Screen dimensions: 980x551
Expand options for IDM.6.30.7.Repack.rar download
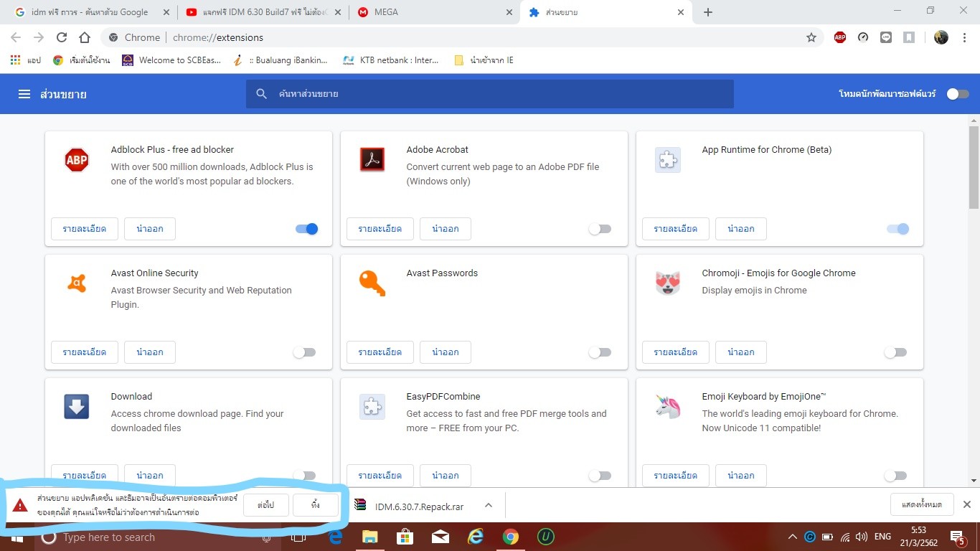pyautogui.click(x=489, y=506)
